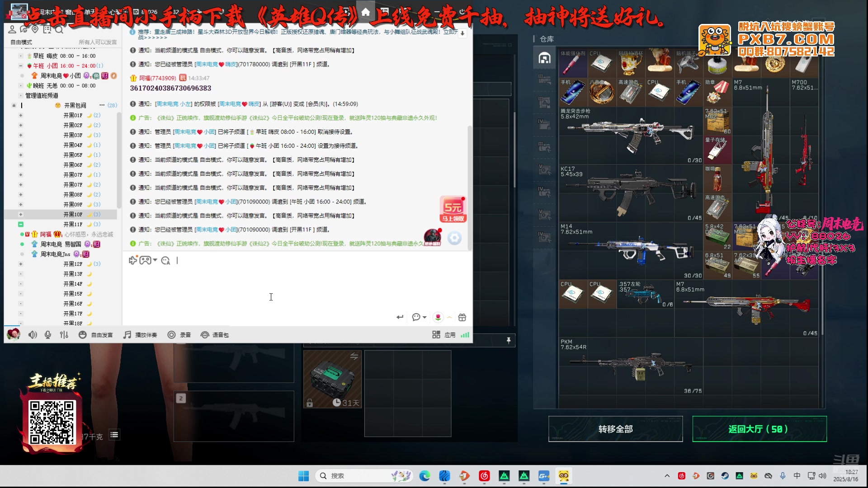868x488 pixels.
Task: Expand the 开黑03F channel
Action: (21, 135)
